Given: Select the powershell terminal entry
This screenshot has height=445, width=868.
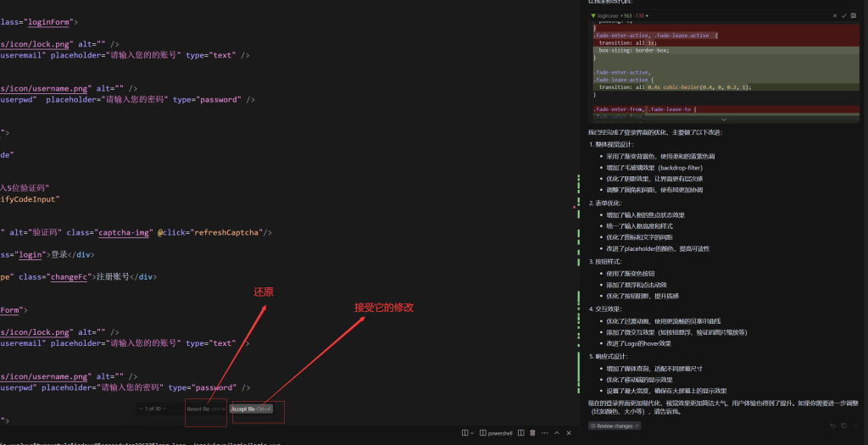Looking at the screenshot, I should point(496,433).
